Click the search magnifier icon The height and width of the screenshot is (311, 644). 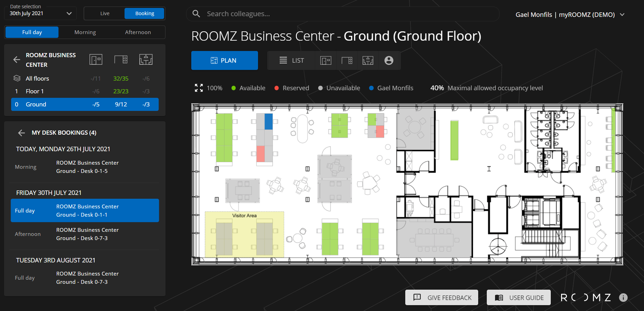(196, 14)
